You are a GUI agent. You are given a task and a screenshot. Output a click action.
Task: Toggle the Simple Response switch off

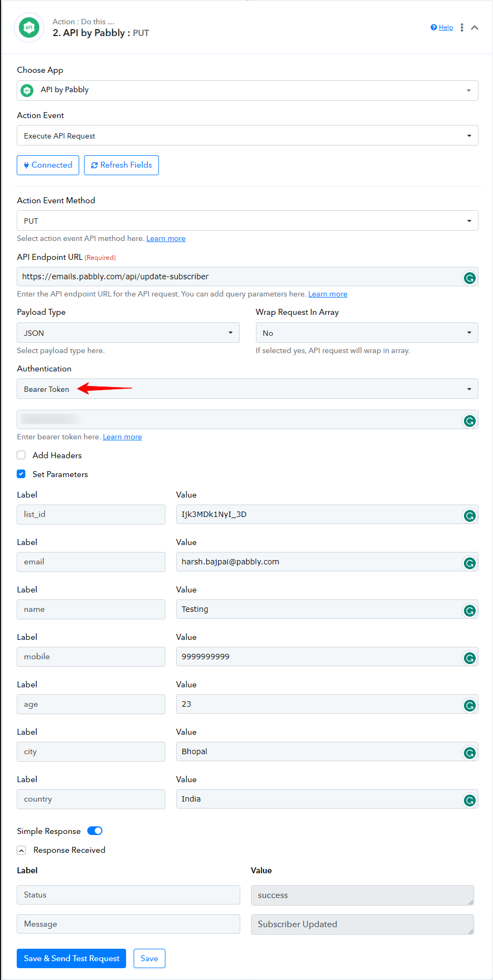click(95, 831)
